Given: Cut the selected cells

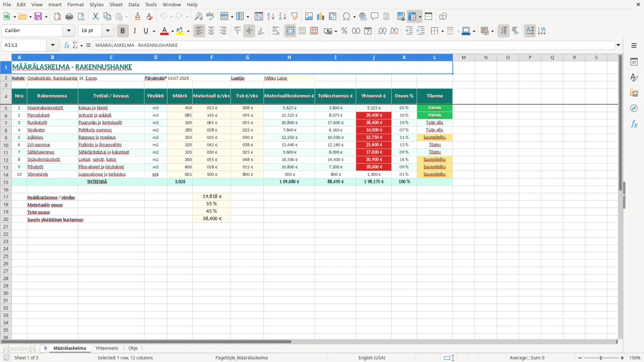Looking at the screenshot, I should pyautogui.click(x=96, y=17).
